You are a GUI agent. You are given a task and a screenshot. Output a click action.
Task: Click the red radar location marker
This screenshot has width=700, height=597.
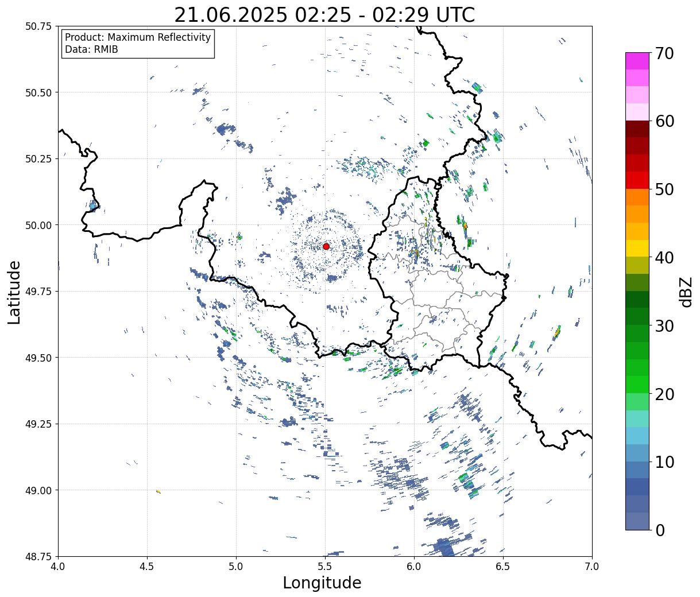pyautogui.click(x=326, y=246)
